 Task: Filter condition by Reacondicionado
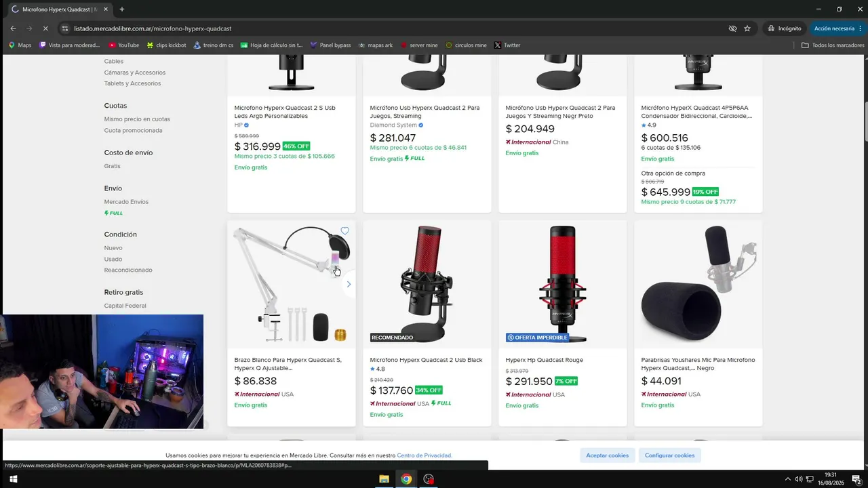click(128, 270)
